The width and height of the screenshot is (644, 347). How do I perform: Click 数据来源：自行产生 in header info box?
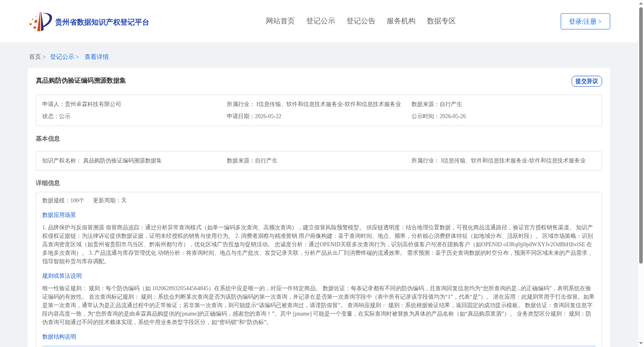coord(437,104)
